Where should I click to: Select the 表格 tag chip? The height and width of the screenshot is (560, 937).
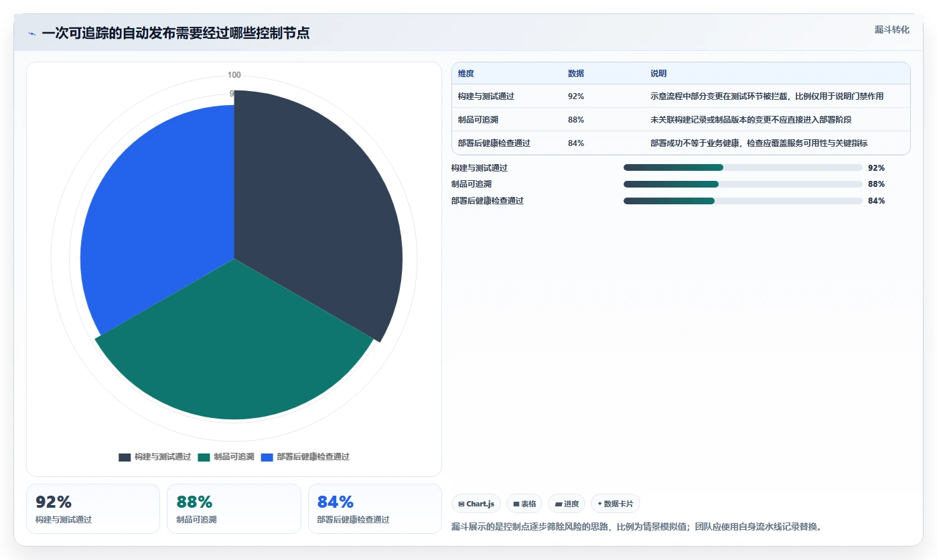point(524,504)
